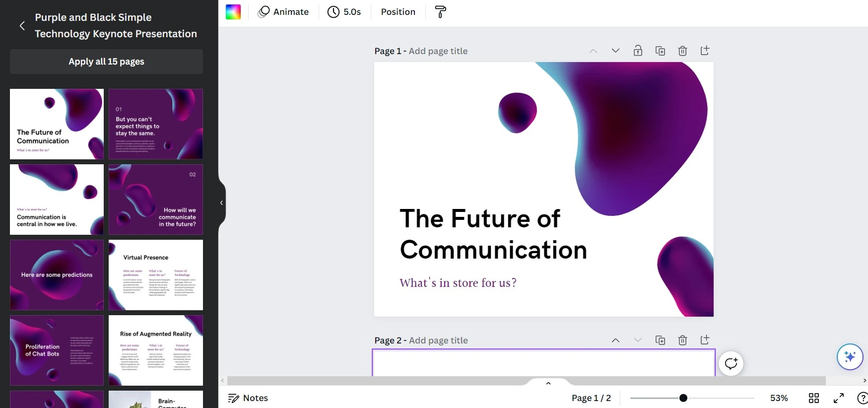The height and width of the screenshot is (408, 868).
Task: Add a new page after Page 1
Action: tap(705, 50)
